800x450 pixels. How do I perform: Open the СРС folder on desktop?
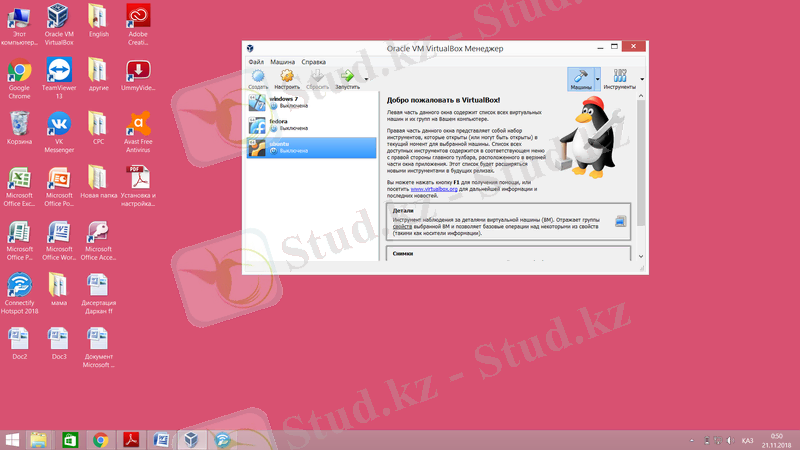(x=98, y=128)
